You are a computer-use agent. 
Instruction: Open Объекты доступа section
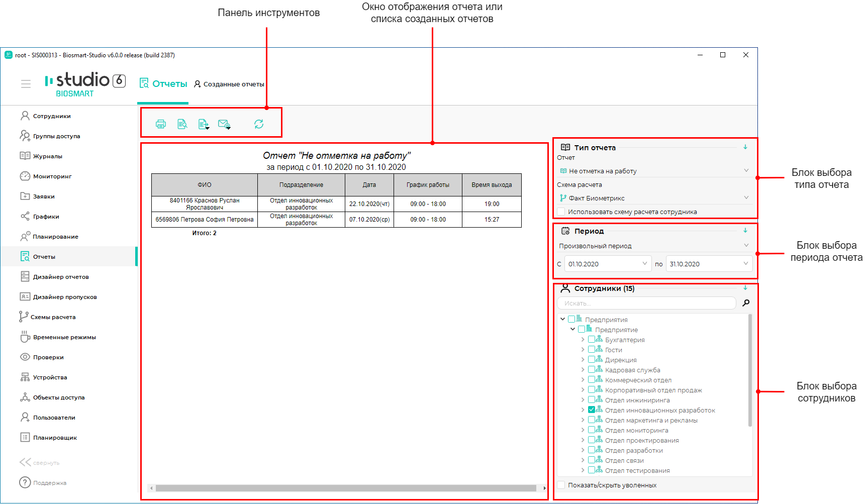(59, 397)
